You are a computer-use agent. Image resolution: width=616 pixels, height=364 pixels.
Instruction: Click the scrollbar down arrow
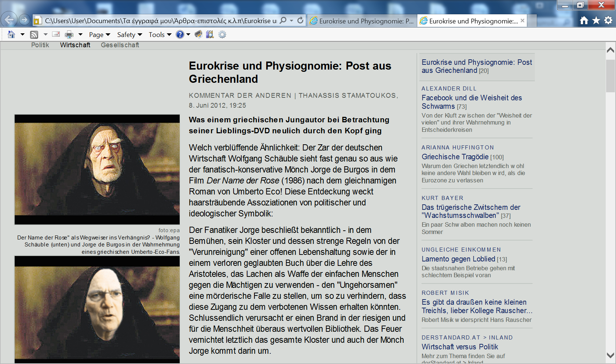[610, 355]
